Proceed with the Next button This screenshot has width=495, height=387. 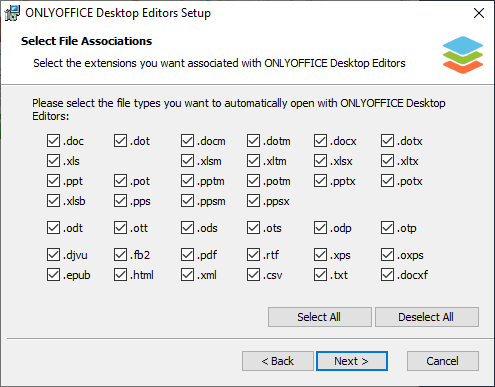coord(352,361)
